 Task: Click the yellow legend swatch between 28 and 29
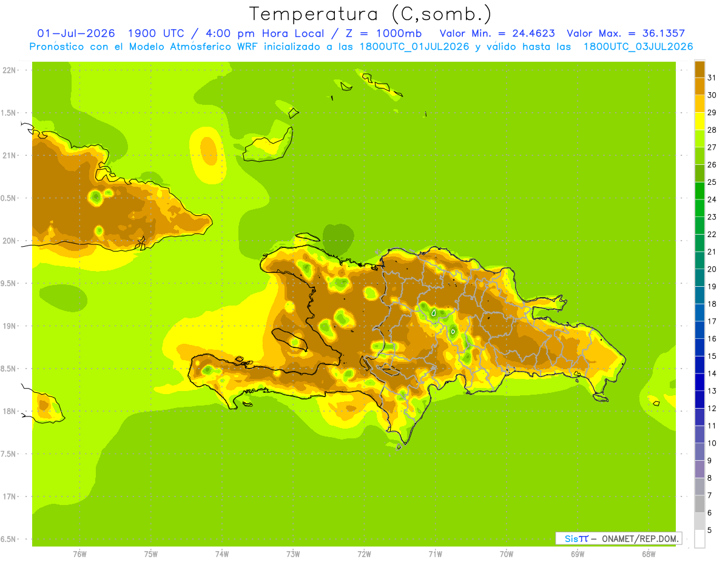pos(699,121)
